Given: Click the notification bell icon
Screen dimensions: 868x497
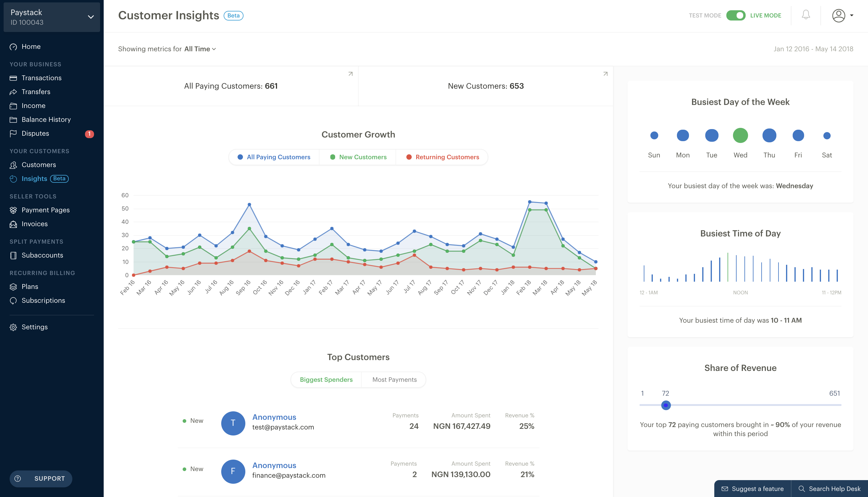Looking at the screenshot, I should (x=806, y=15).
